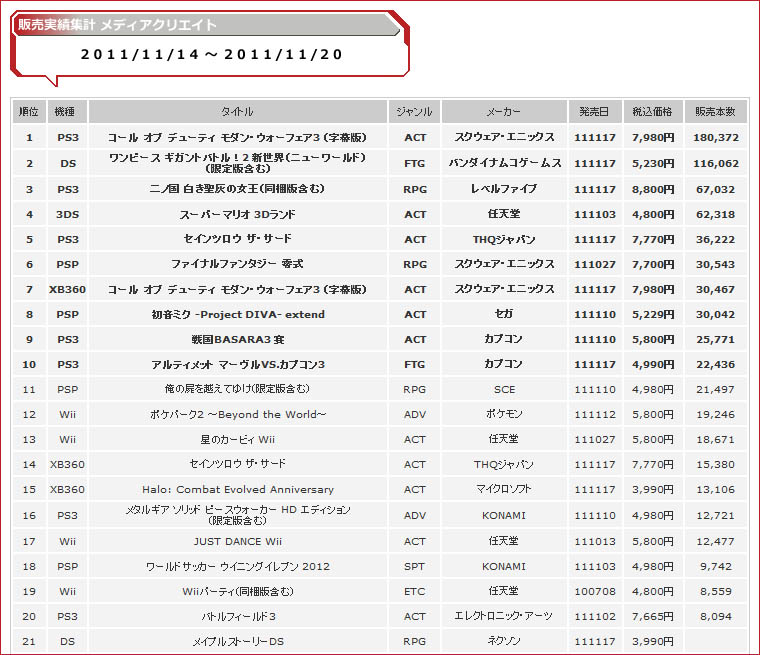Select sales figure 12,721
This screenshot has height=655, width=760.
(x=716, y=516)
